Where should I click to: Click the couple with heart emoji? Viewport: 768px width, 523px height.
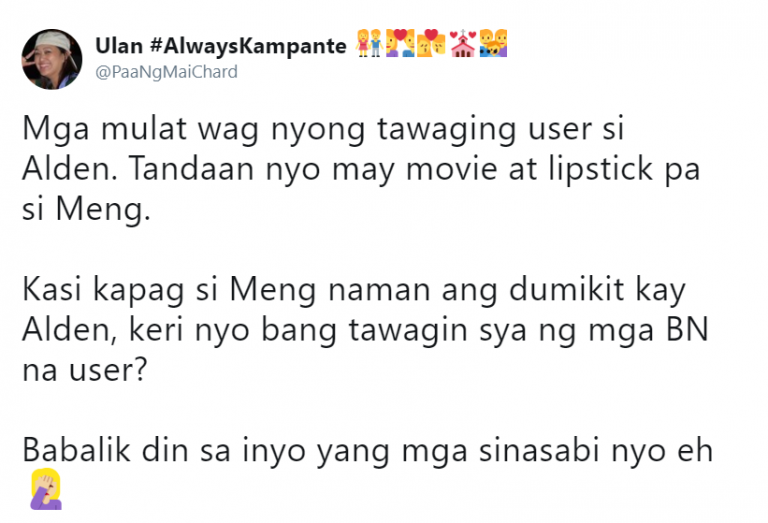coord(400,46)
